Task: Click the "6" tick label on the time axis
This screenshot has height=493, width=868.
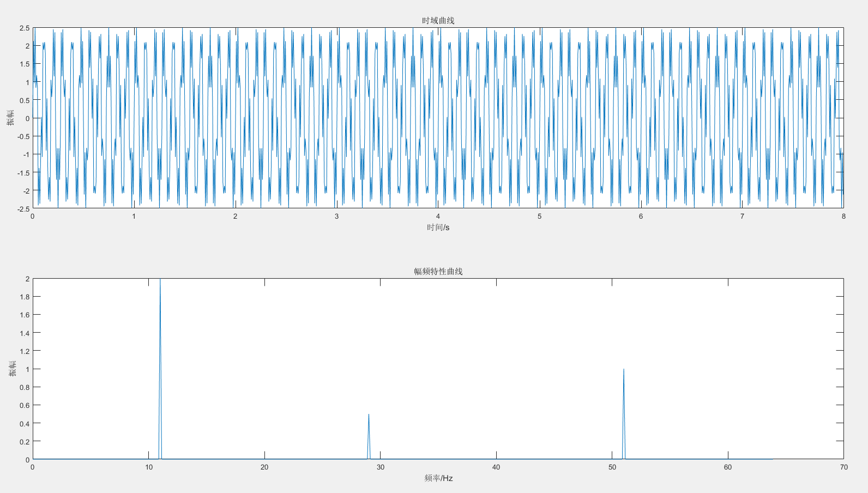Action: pyautogui.click(x=641, y=217)
